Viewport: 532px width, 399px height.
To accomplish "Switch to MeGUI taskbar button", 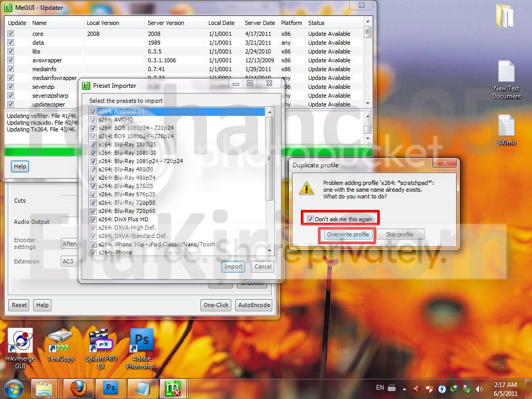I will coord(173,389).
